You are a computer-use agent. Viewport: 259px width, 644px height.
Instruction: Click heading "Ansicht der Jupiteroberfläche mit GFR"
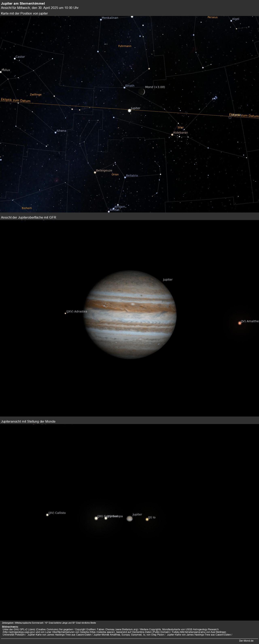pyautogui.click(x=29, y=217)
